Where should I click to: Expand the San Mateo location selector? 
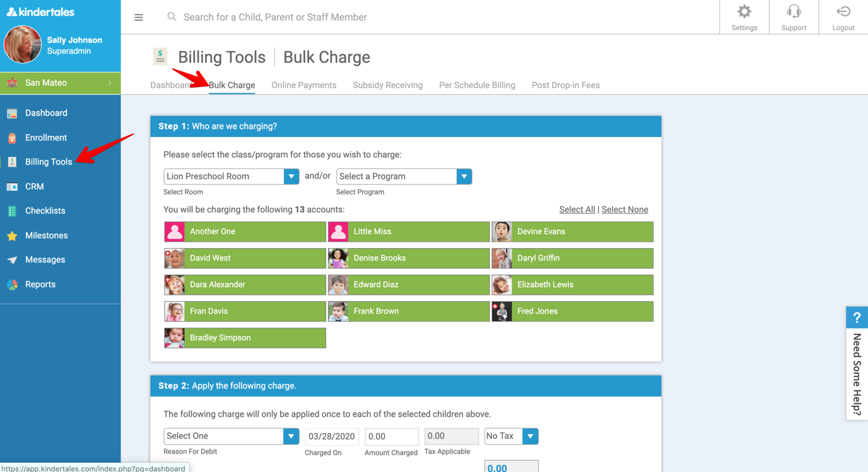point(61,83)
